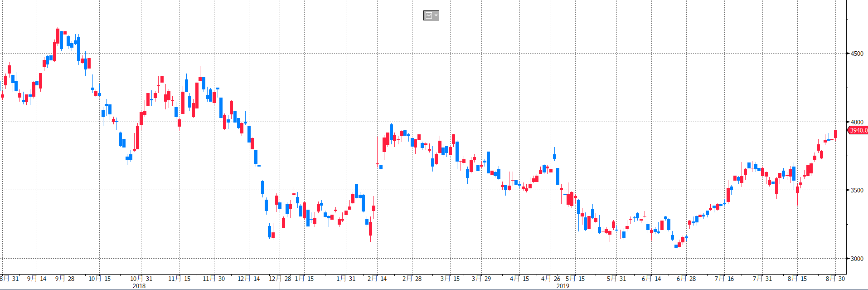Image resolution: width=868 pixels, height=290 pixels.
Task: Select the 4000 price axis label
Action: tap(857, 122)
